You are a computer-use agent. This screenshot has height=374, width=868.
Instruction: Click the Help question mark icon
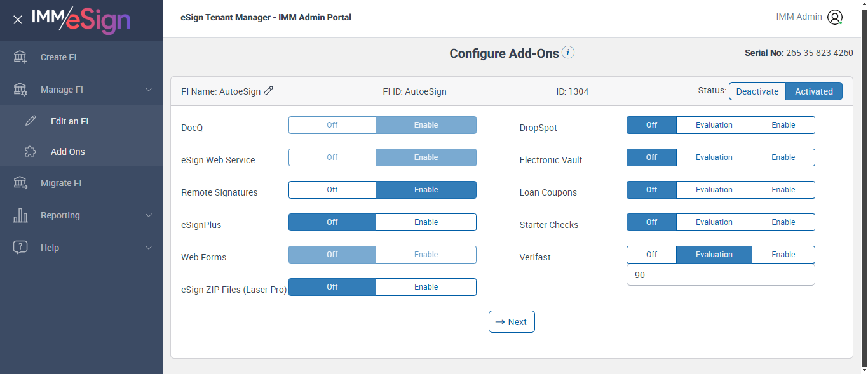[x=20, y=248]
